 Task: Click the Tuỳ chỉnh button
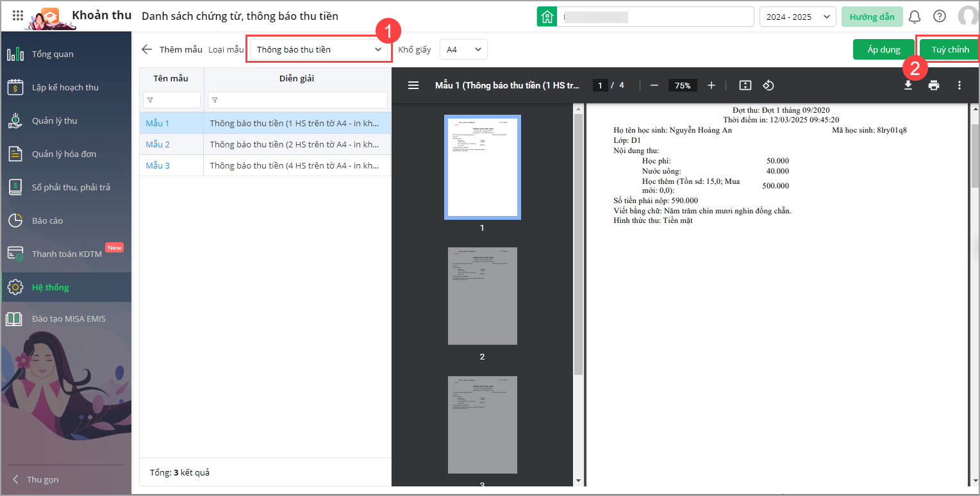pyautogui.click(x=950, y=49)
